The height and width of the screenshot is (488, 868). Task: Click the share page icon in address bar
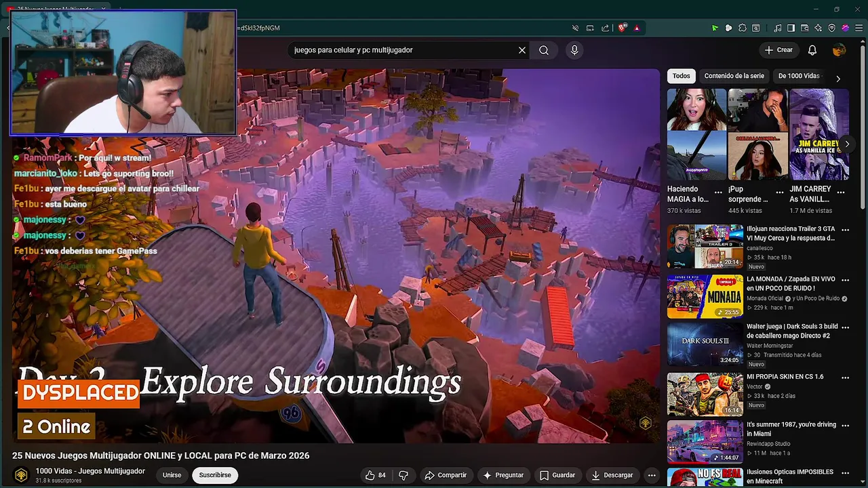tap(606, 28)
